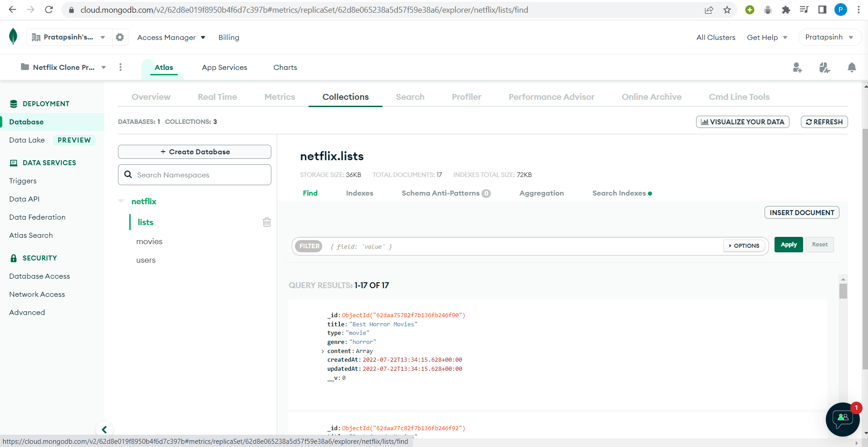Viewport: 868px width, 447px height.
Task: Open the invite users icon
Action: pyautogui.click(x=797, y=67)
